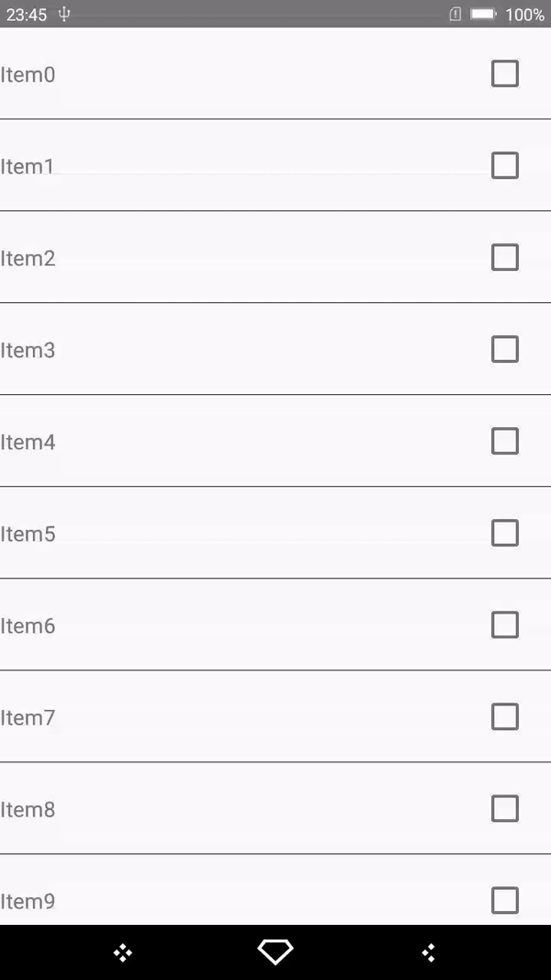Toggle the checkbox for Item8

505,808
